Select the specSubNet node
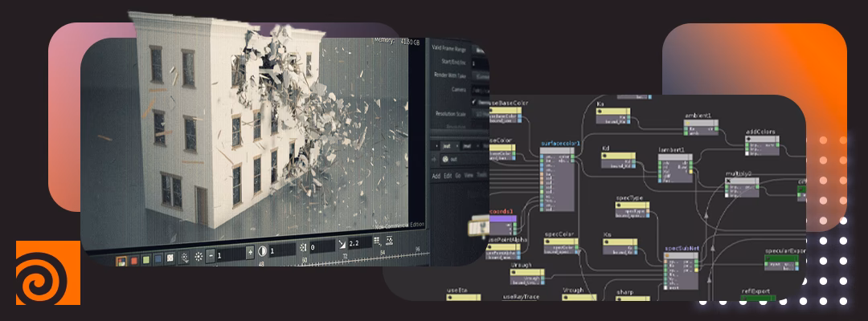 681,270
